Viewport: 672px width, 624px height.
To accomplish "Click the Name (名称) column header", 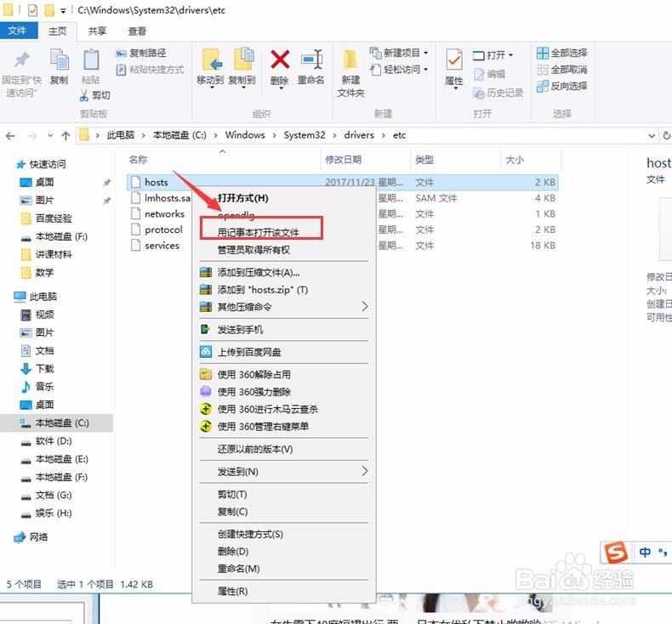I will 138,160.
